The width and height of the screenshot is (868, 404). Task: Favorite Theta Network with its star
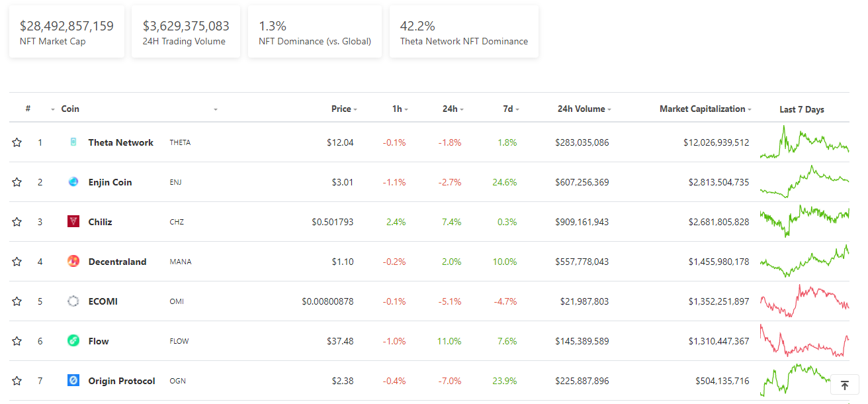pos(17,142)
